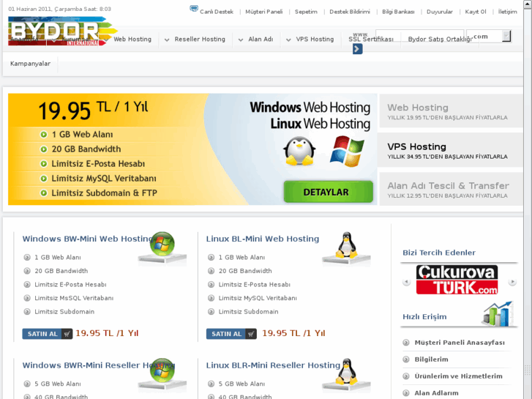Click the BYDOR International logo
Image resolution: width=532 pixels, height=399 pixels.
[63, 31]
